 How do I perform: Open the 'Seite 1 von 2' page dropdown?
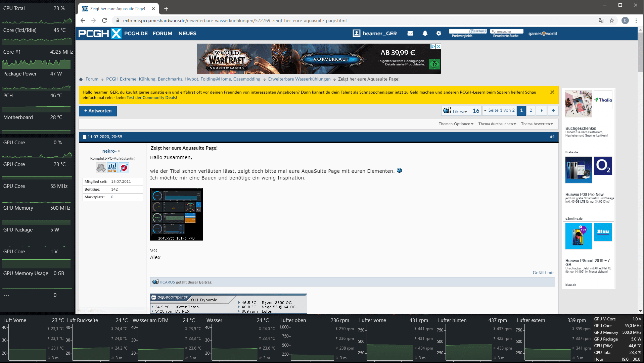[x=499, y=110]
